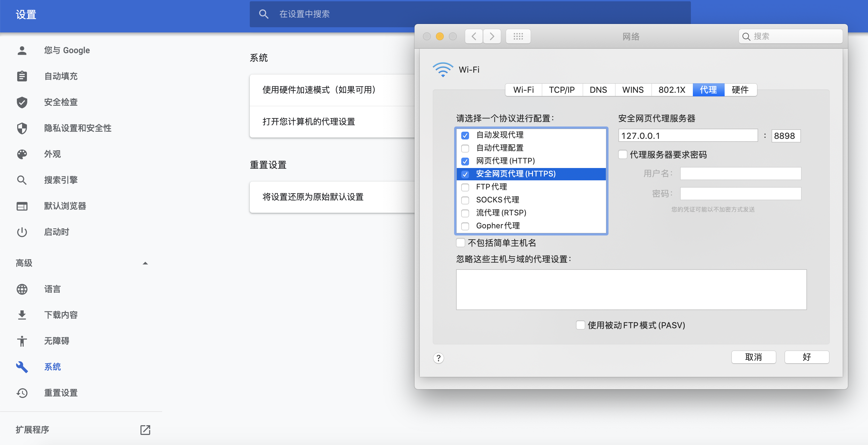The image size is (868, 445).
Task: Click the magnifier icon for 搜索引擎
Action: 22,180
